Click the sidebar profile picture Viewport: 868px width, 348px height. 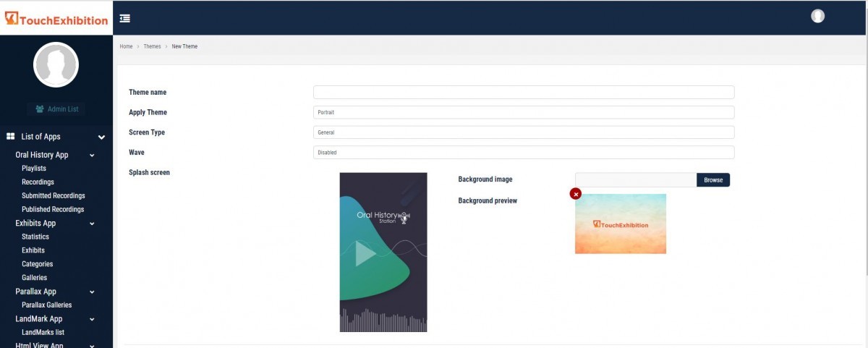pos(56,65)
